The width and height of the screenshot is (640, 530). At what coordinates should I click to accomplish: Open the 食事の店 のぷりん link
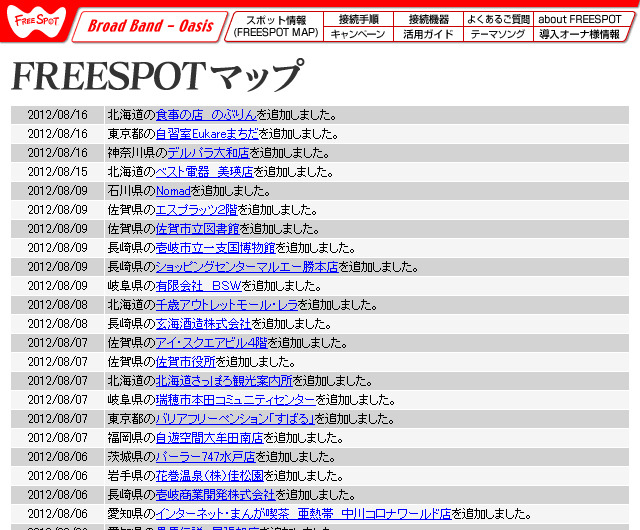coord(206,115)
